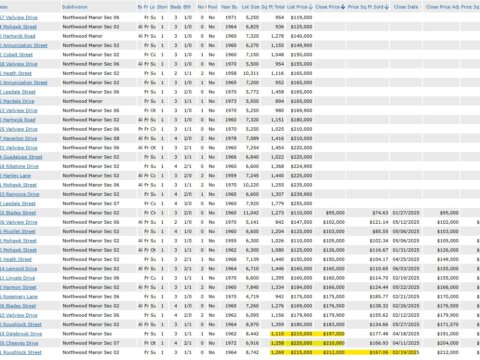Image resolution: width=480 pixels, height=360 pixels.
Task: Click the $169,900 list price cell
Action: coord(301,111)
